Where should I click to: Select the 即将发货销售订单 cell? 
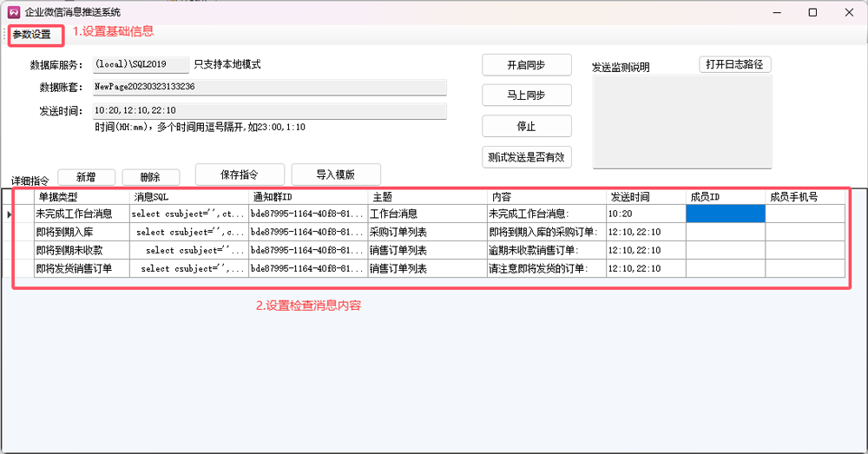pos(82,268)
